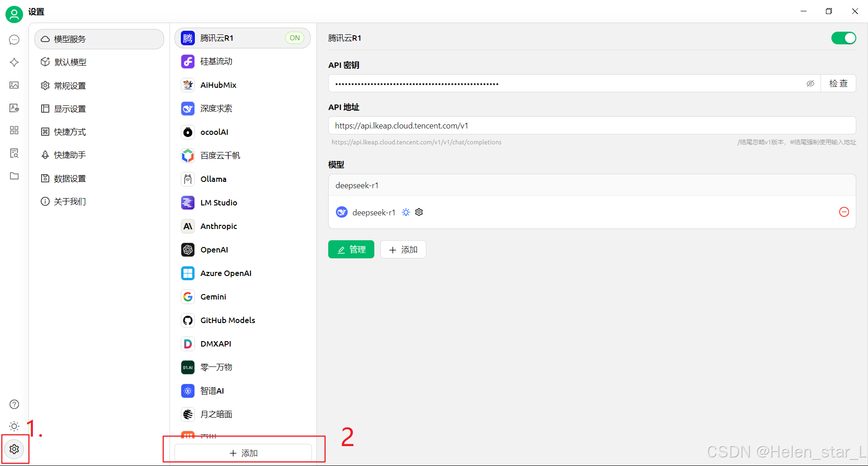Select the Anthropic provider
This screenshot has height=466, width=868.
click(242, 226)
